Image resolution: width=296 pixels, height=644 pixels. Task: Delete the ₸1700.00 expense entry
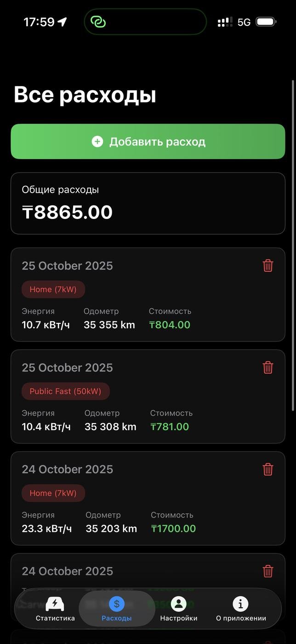(x=268, y=469)
